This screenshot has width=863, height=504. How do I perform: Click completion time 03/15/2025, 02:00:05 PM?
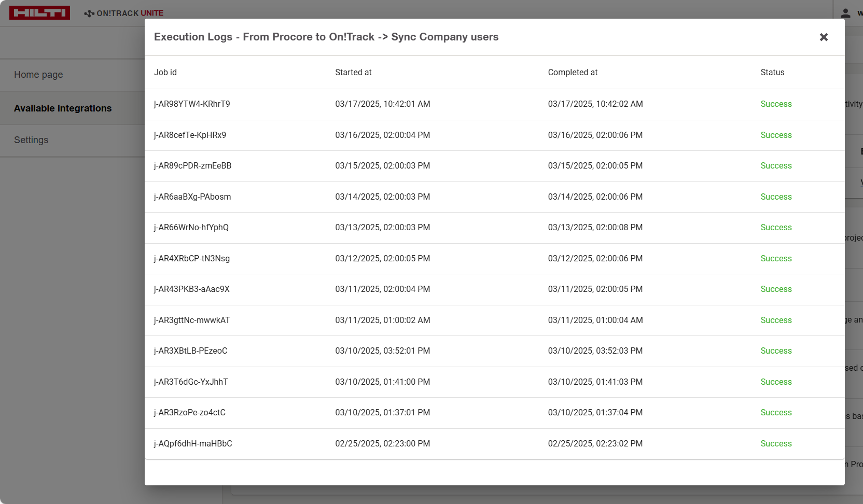pos(595,166)
